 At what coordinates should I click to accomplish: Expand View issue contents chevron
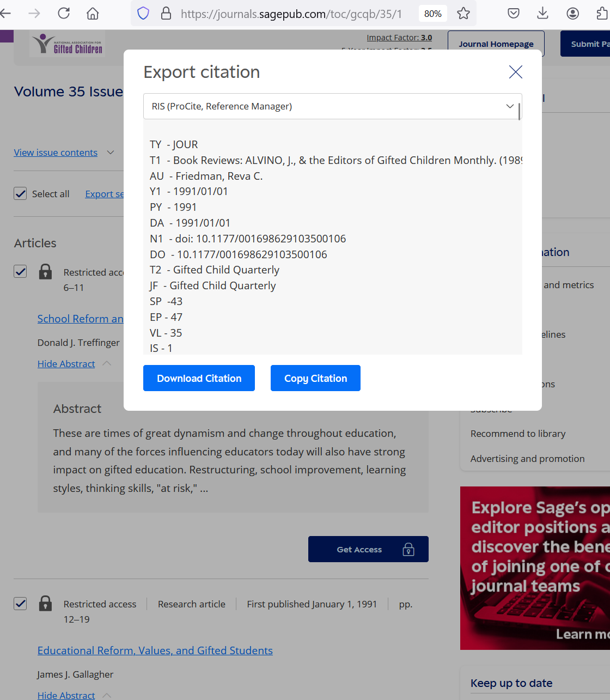pos(111,153)
